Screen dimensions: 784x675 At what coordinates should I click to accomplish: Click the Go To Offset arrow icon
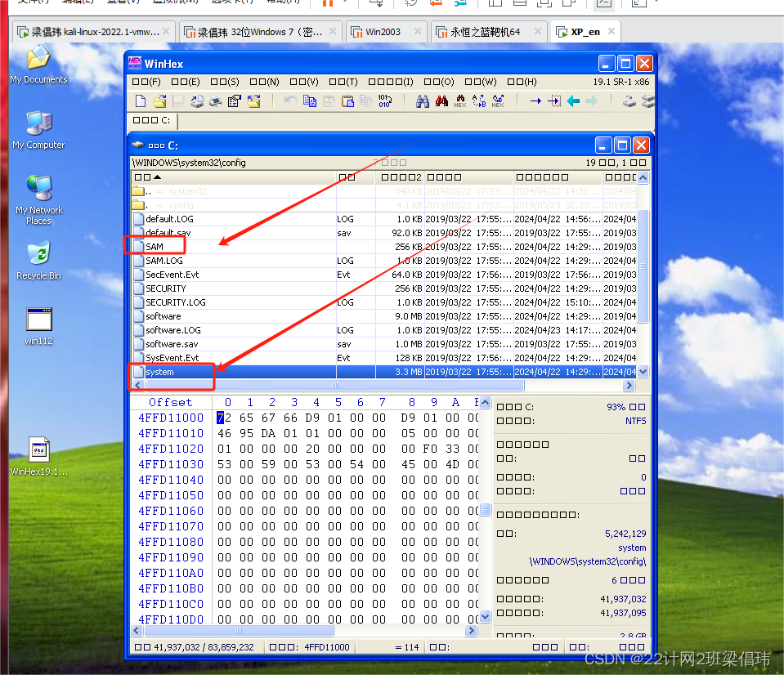point(535,101)
